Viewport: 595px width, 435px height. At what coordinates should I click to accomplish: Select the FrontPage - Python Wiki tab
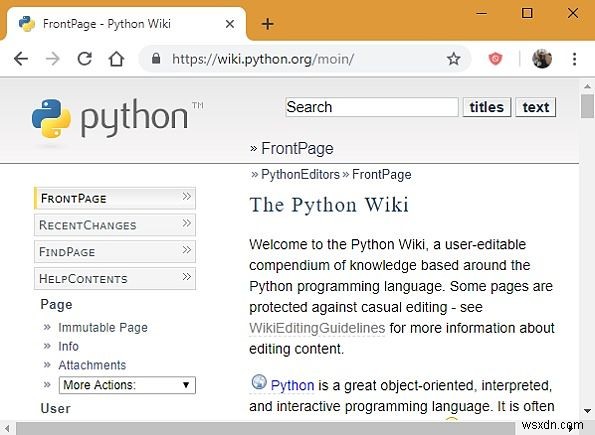click(126, 24)
